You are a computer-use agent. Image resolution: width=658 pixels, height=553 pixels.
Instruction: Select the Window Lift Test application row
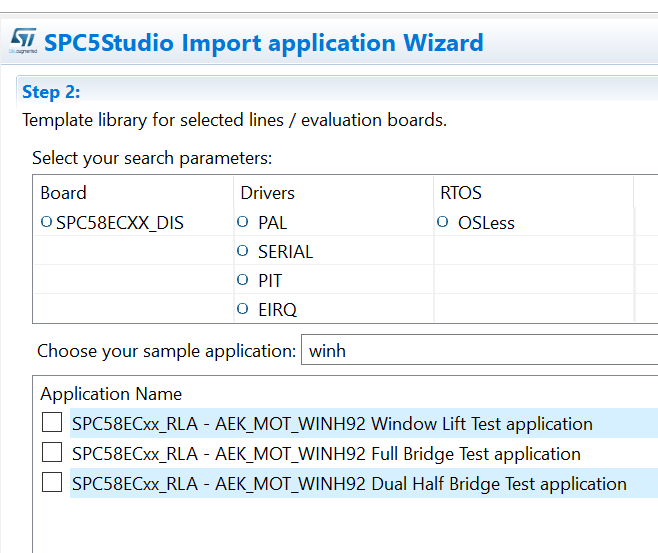coord(332,424)
